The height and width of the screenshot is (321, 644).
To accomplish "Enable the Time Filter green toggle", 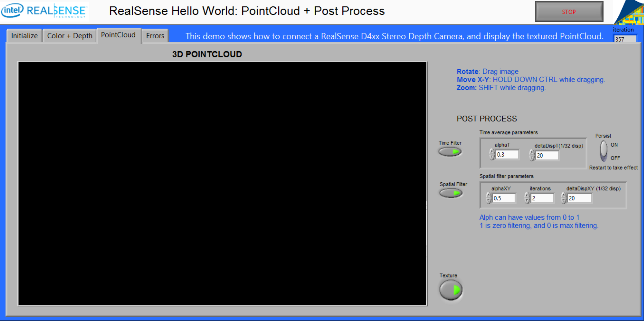I will (x=451, y=152).
